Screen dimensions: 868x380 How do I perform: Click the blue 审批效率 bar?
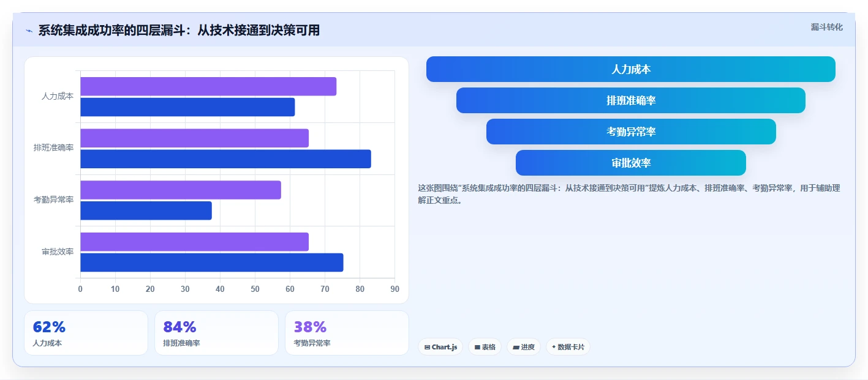pos(211,263)
